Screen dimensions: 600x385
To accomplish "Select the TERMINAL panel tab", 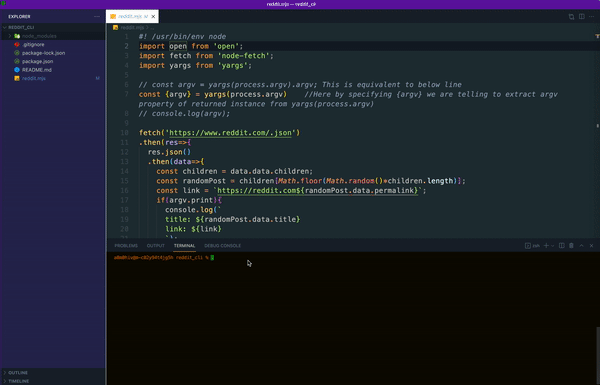I will 184,246.
